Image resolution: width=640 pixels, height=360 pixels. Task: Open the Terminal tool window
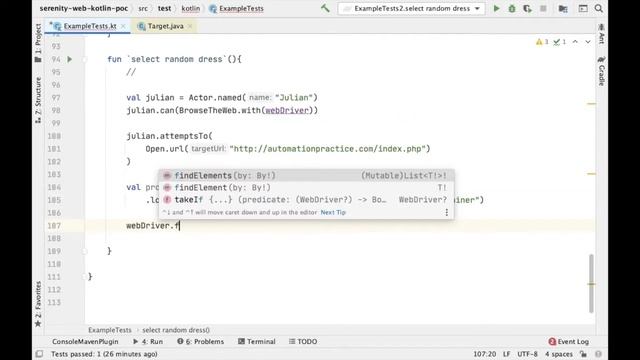(257, 342)
